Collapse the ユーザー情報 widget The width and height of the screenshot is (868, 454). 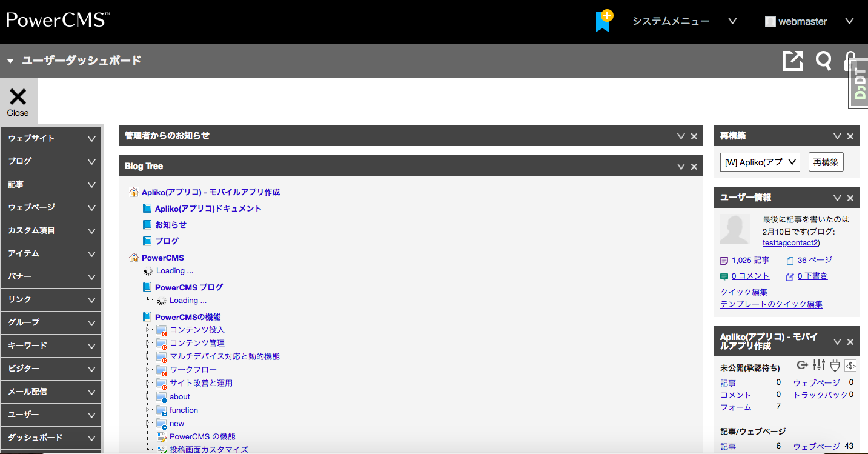pos(837,198)
